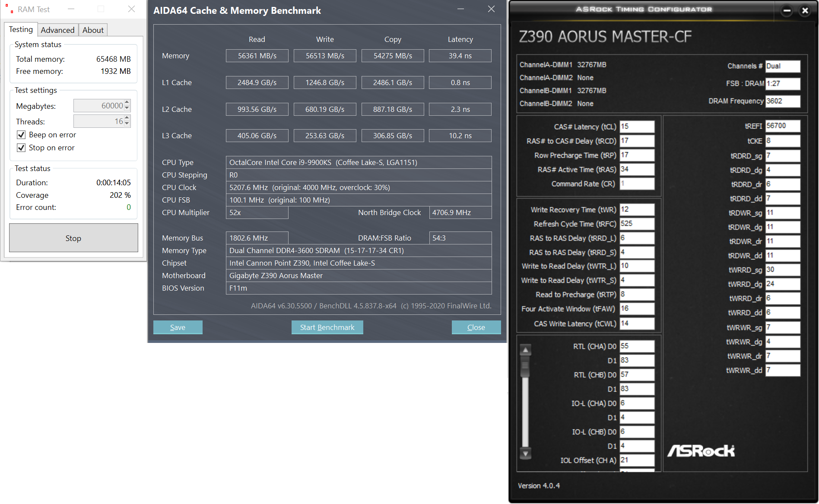The width and height of the screenshot is (819, 504).
Task: Click the Memory Read result 56361 MB/s
Action: pos(257,56)
